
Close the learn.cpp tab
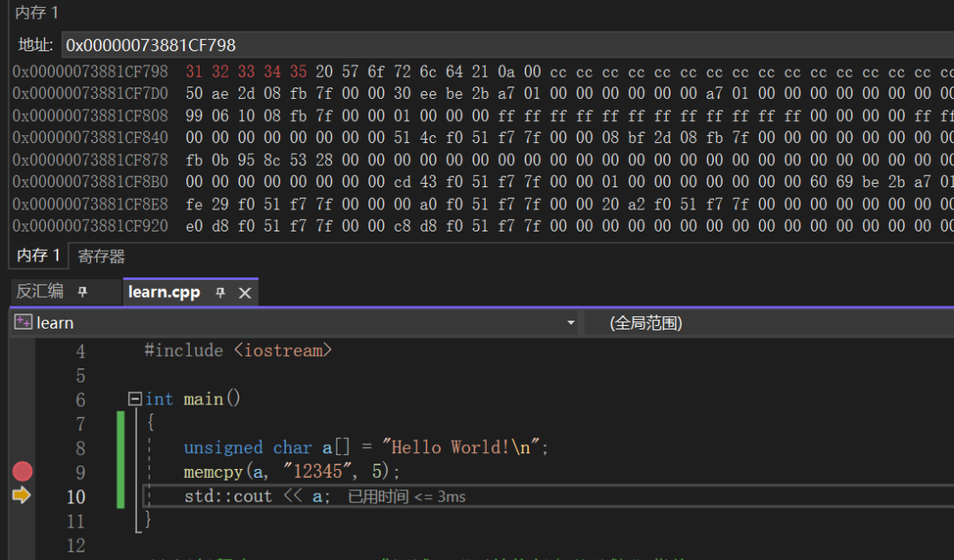[x=245, y=292]
